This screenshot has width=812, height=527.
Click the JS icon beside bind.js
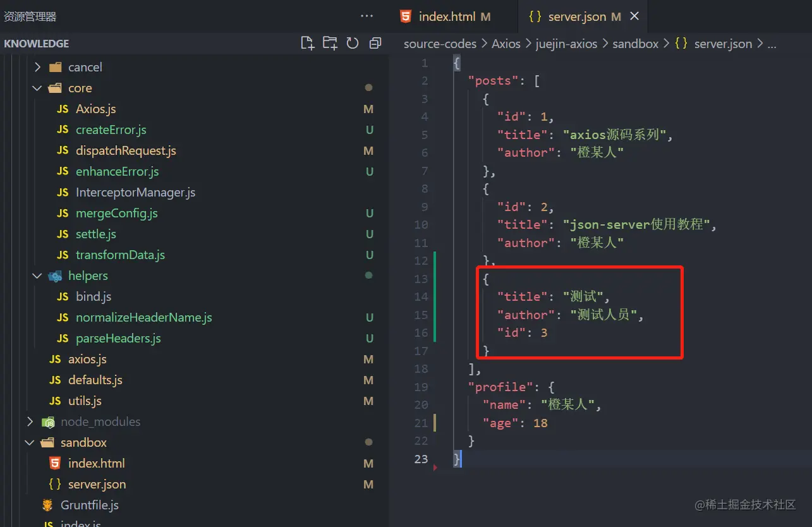pos(63,296)
